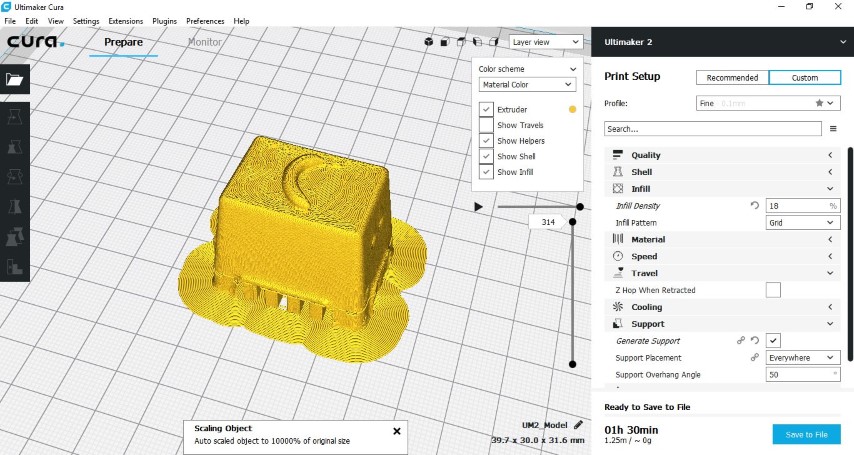Viewport: 854px width, 455px height.
Task: Open file using the folder icon
Action: coord(15,80)
